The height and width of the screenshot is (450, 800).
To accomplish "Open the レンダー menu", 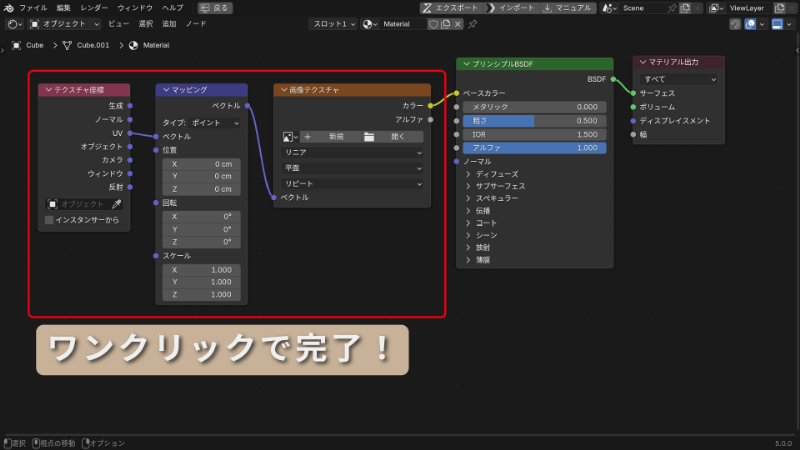I will point(94,8).
